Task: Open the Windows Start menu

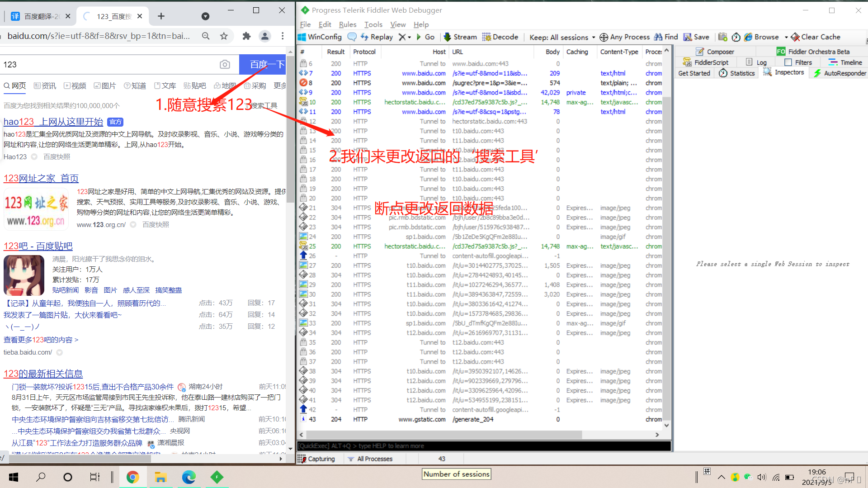Action: click(x=14, y=477)
